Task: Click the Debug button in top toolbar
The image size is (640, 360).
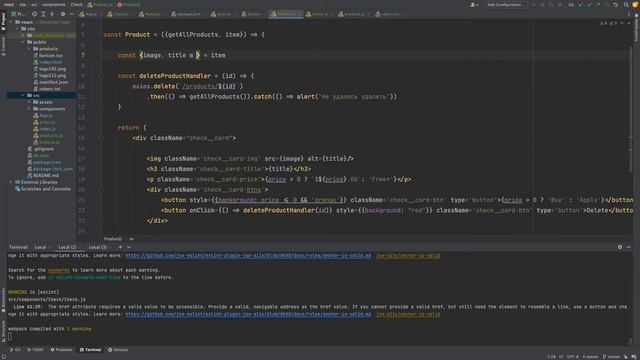Action: pos(542,5)
